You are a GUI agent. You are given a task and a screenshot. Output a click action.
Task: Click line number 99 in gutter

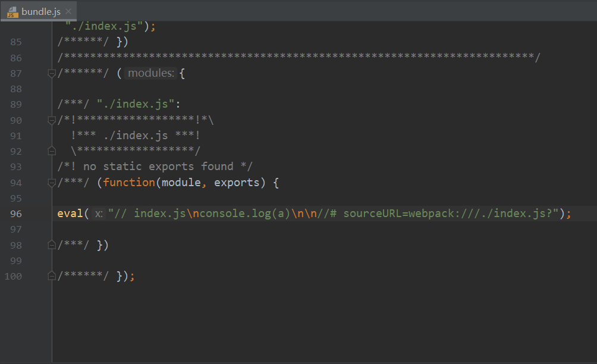16,261
